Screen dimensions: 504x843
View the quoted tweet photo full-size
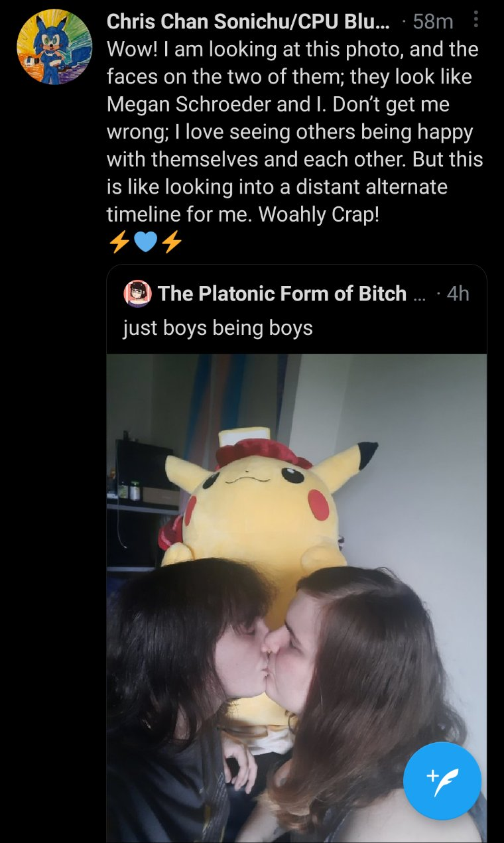pos(296,598)
